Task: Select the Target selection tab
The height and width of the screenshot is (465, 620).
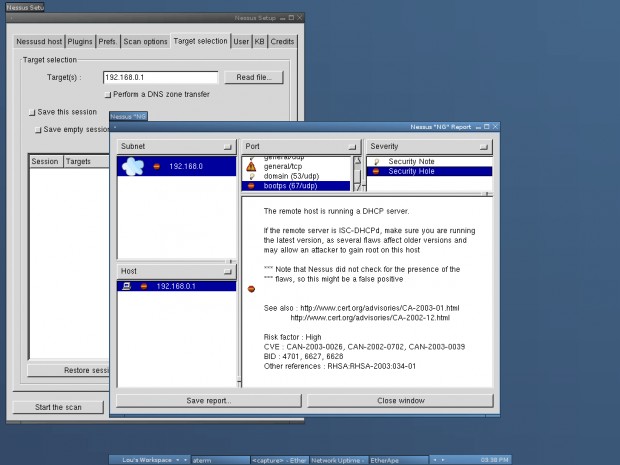Action: point(200,41)
